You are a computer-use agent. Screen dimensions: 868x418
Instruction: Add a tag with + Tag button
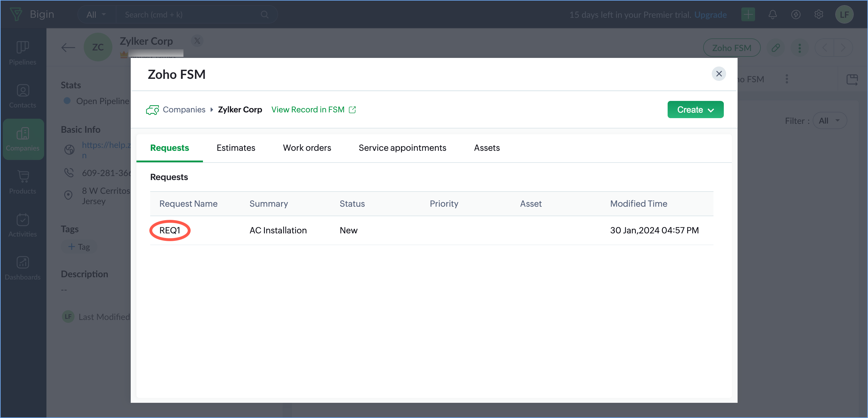coord(79,247)
